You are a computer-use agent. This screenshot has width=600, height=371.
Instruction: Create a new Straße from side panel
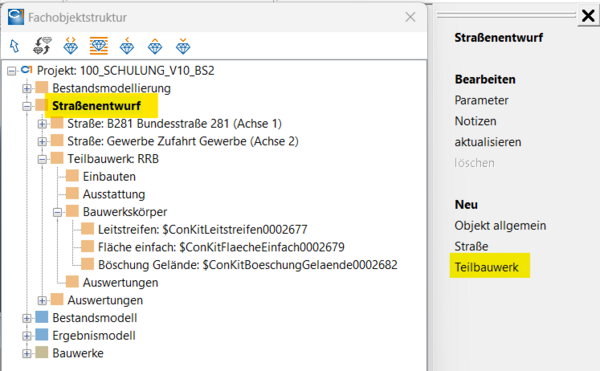coord(471,246)
